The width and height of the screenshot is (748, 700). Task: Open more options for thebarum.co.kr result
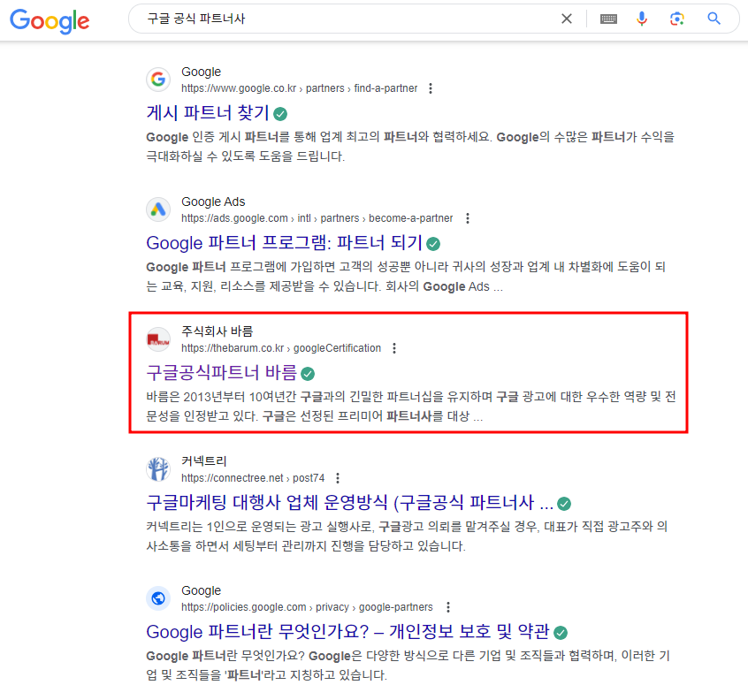394,348
